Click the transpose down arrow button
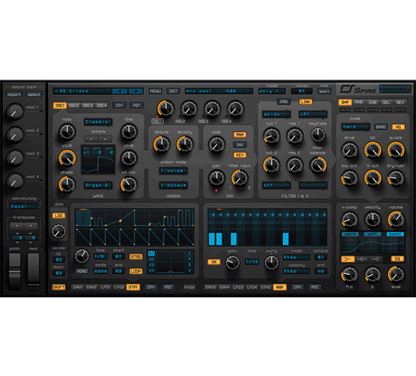The image size is (416, 376). [x=17, y=226]
